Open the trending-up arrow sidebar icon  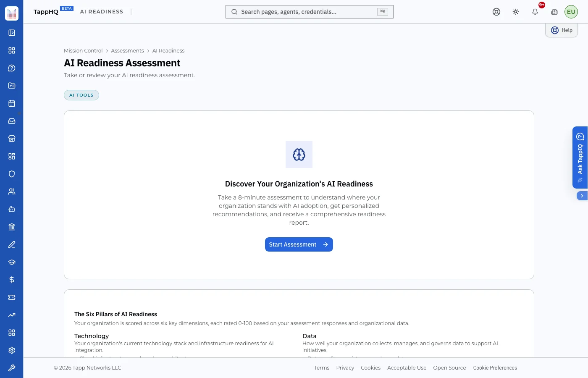pyautogui.click(x=12, y=315)
